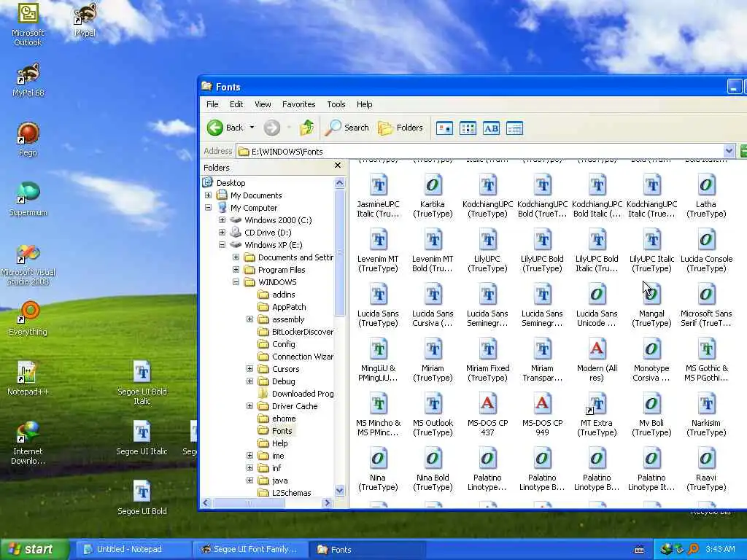This screenshot has width=747, height=560.
Task: Toggle the Folders pane button
Action: 400,128
